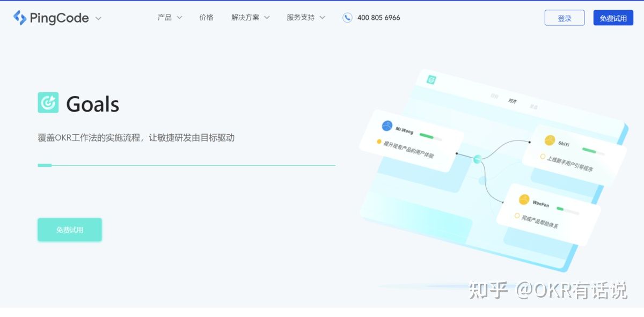Viewport: 644px width, 317px height.
Task: Click the teal 免费试用 hero button
Action: pos(70,230)
